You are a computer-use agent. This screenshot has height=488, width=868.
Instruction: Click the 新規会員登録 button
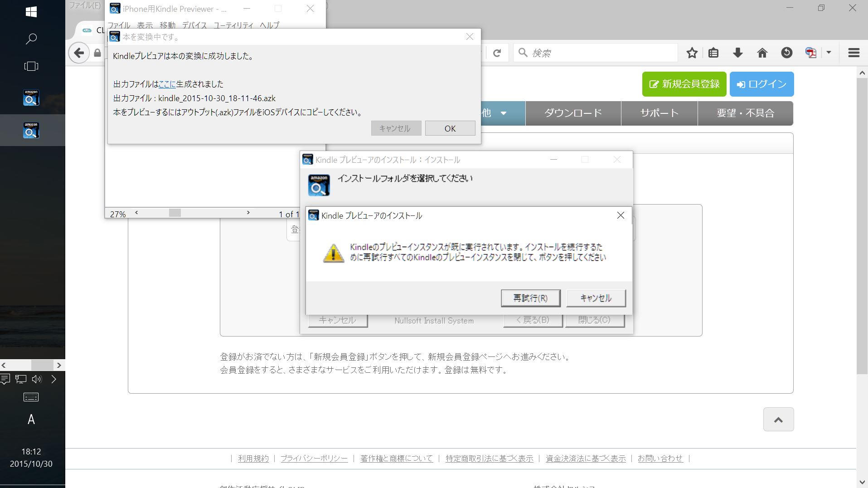pos(684,84)
